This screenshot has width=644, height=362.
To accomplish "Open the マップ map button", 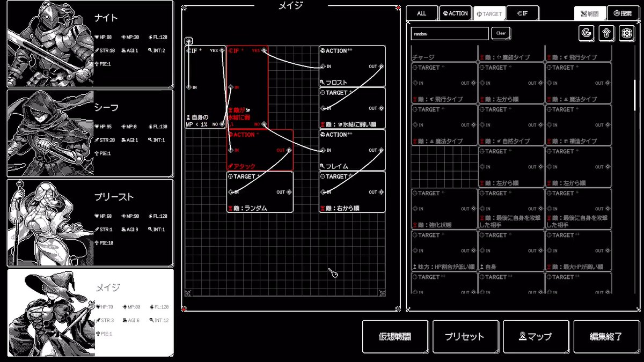I will point(536,337).
